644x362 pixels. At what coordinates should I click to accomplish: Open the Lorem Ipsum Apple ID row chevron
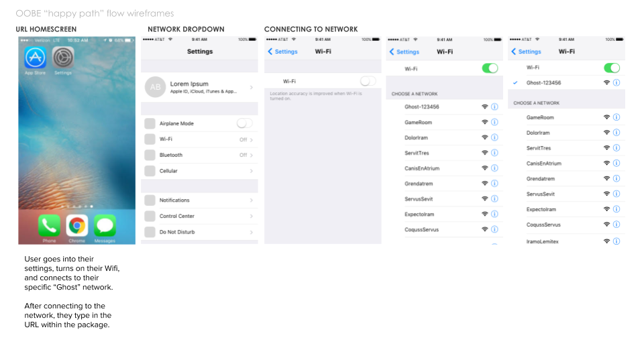click(252, 87)
